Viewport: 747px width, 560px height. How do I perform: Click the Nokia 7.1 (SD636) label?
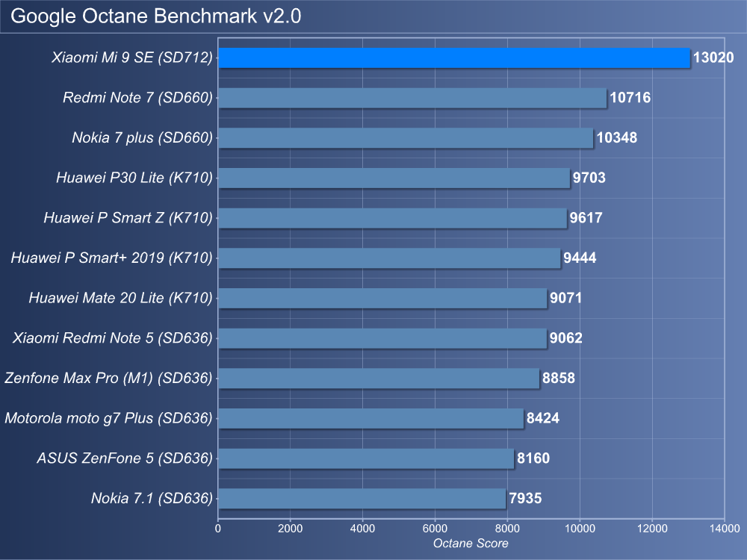click(152, 498)
